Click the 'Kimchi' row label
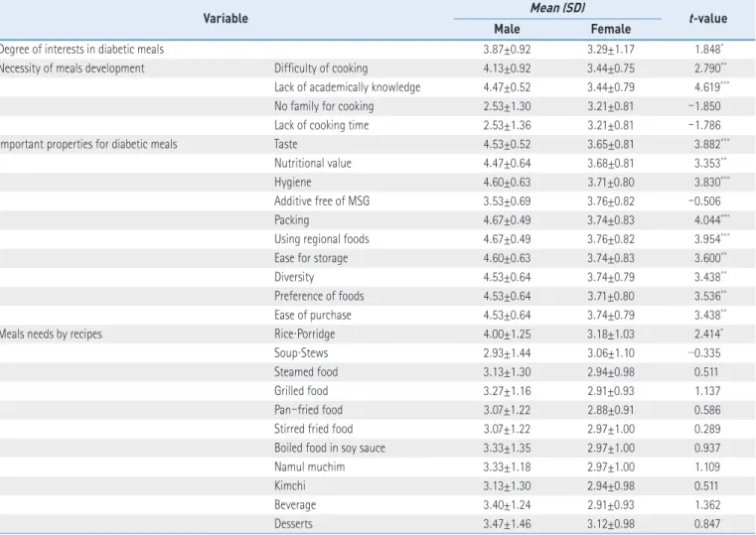 click(290, 485)
